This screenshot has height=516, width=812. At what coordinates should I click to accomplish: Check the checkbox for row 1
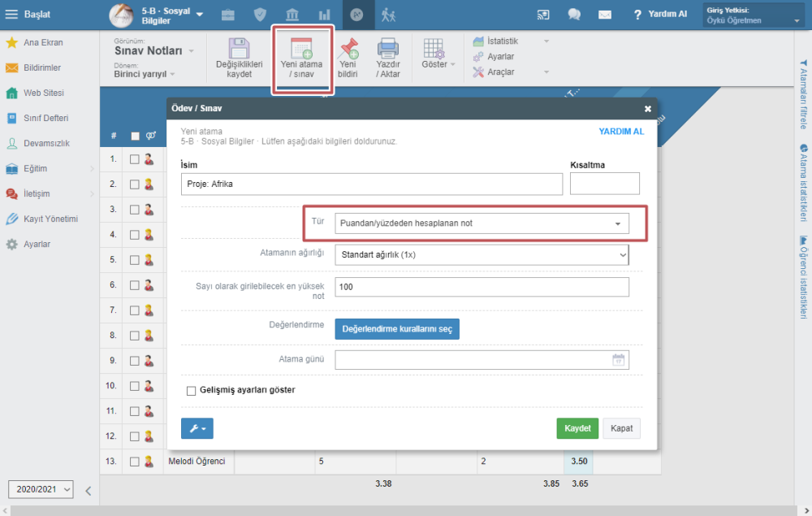(135, 159)
